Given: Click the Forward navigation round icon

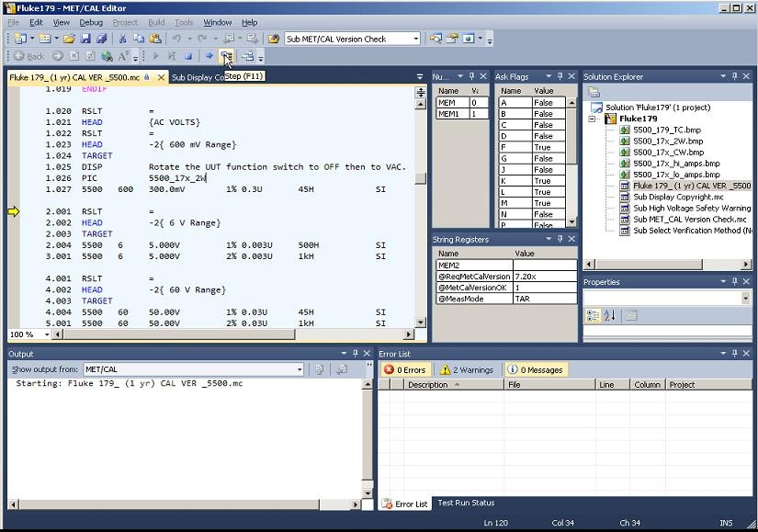Looking at the screenshot, I should (x=58, y=57).
